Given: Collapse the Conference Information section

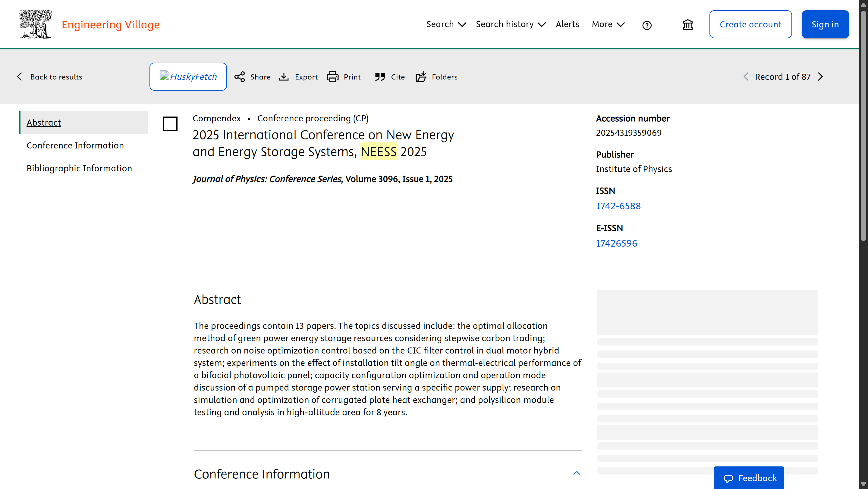Looking at the screenshot, I should [577, 473].
